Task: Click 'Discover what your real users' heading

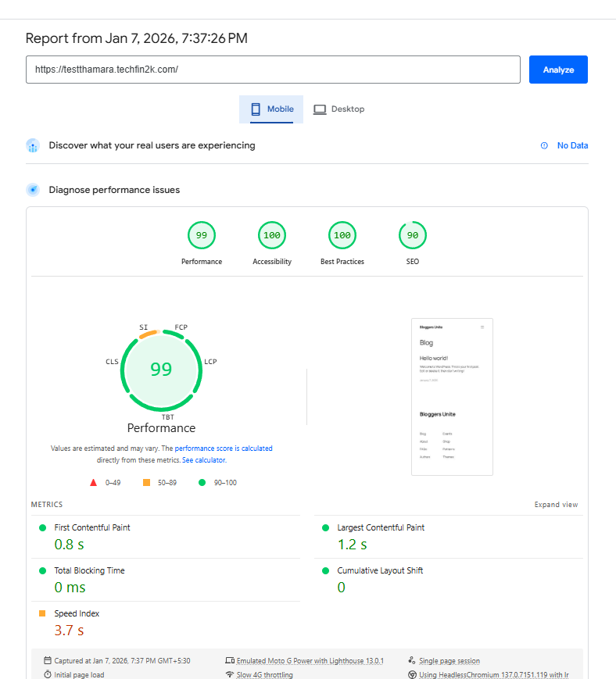Action: pyautogui.click(x=152, y=145)
